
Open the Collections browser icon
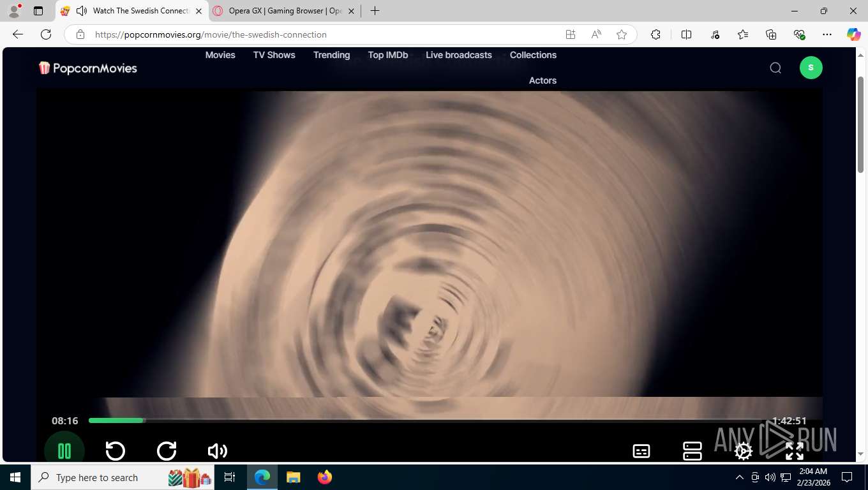click(x=771, y=34)
